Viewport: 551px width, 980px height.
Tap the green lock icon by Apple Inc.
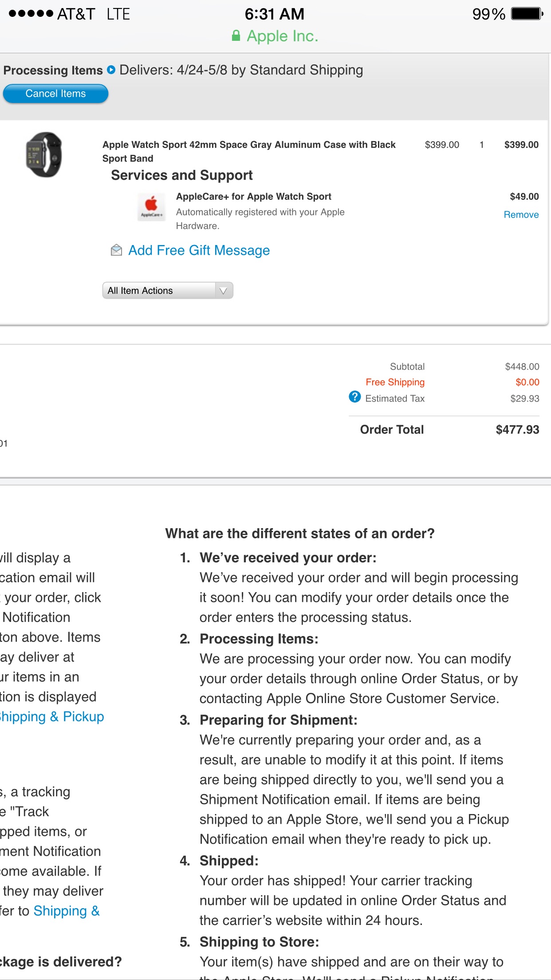[236, 36]
